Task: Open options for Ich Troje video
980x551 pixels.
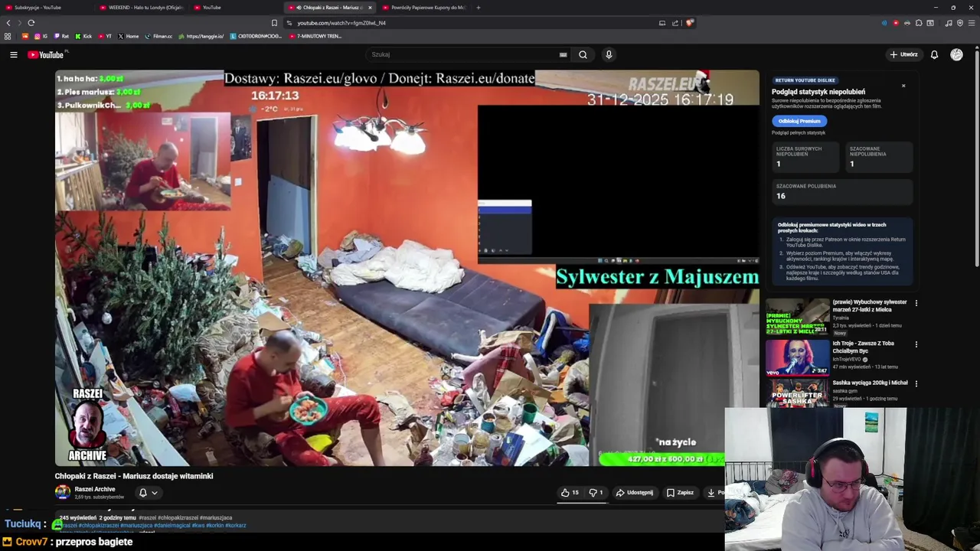Action: [x=916, y=344]
